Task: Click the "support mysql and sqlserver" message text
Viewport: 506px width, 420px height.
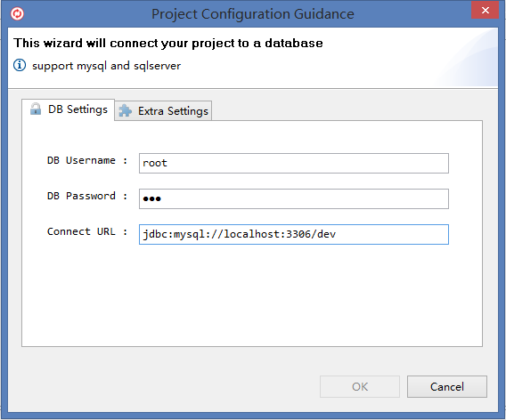Action: 106,66
